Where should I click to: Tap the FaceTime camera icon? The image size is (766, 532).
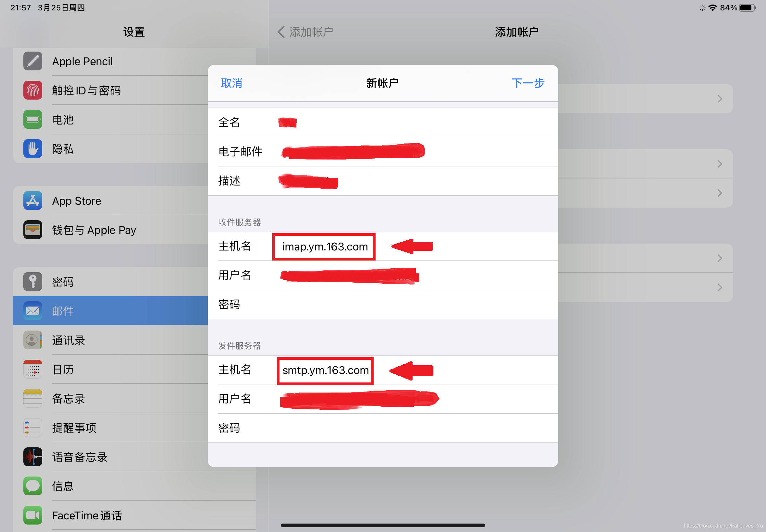coord(33,515)
